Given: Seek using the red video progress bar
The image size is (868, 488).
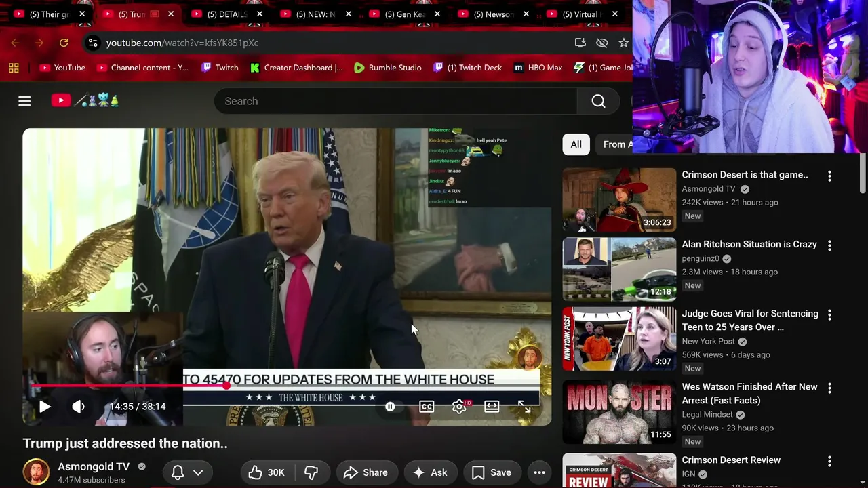Looking at the screenshot, I should tap(287, 386).
